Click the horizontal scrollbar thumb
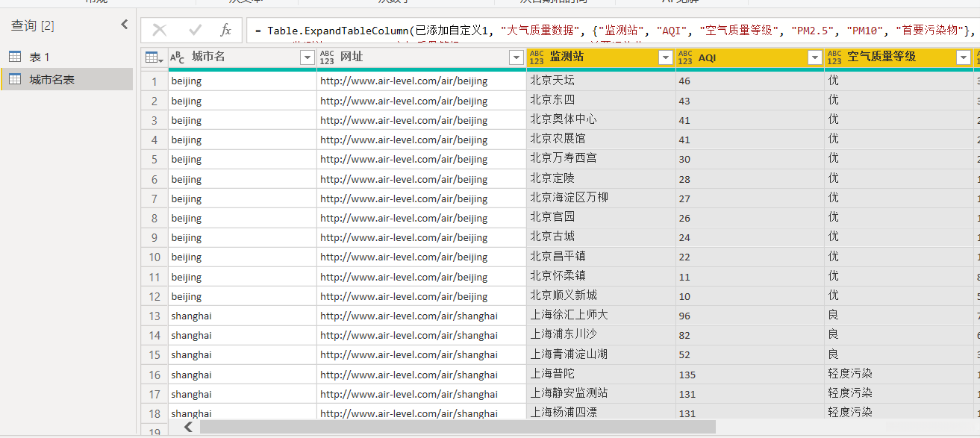Image resolution: width=980 pixels, height=438 pixels. [x=458, y=427]
